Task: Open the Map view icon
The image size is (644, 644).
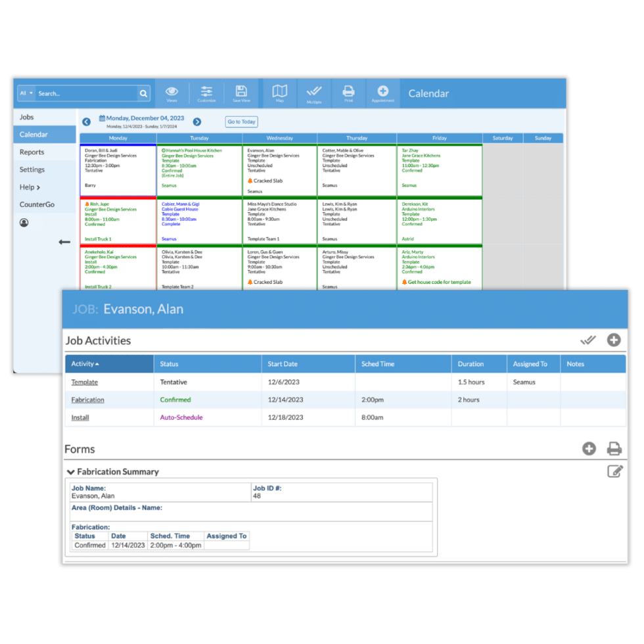Action: point(279,93)
